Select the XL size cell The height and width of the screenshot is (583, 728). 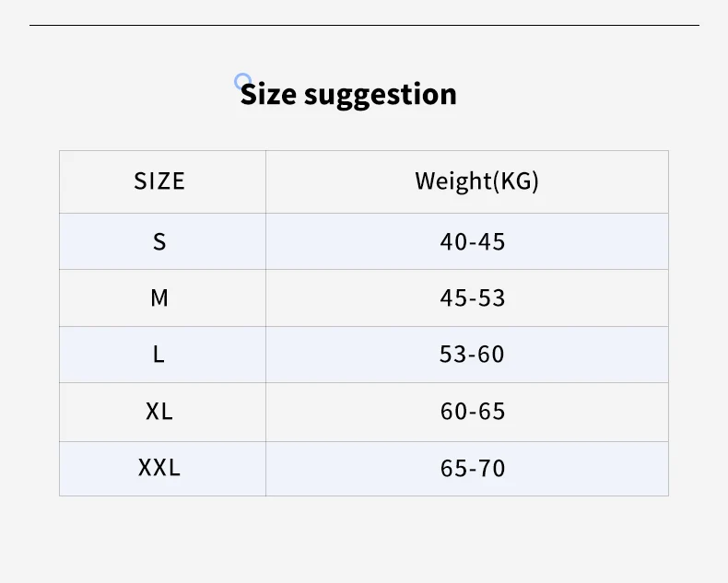pyautogui.click(x=159, y=411)
